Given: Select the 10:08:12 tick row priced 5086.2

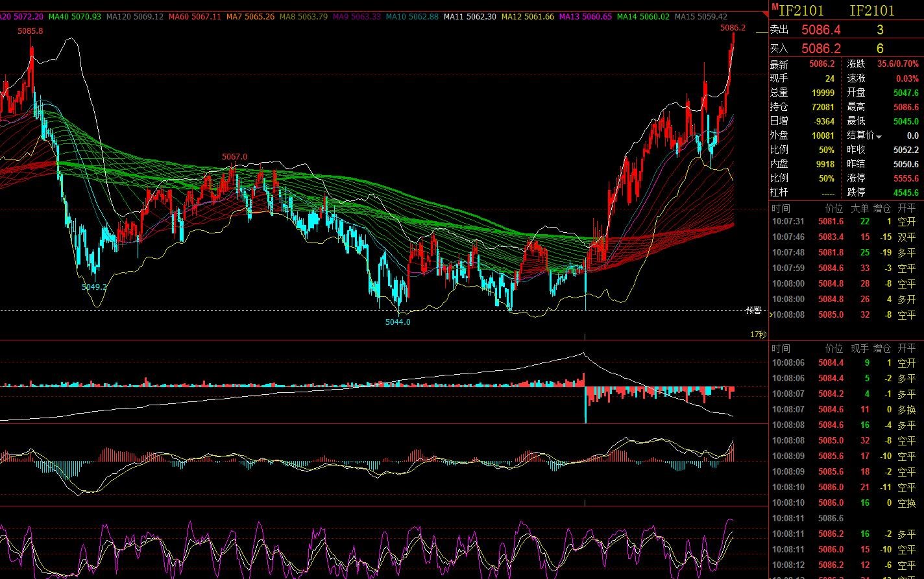Looking at the screenshot, I should (845, 565).
